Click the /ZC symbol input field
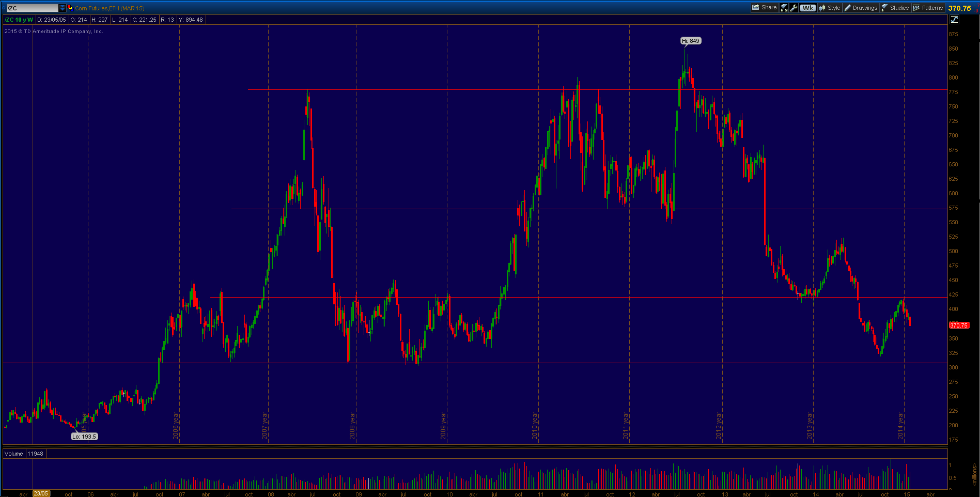 (x=32, y=8)
